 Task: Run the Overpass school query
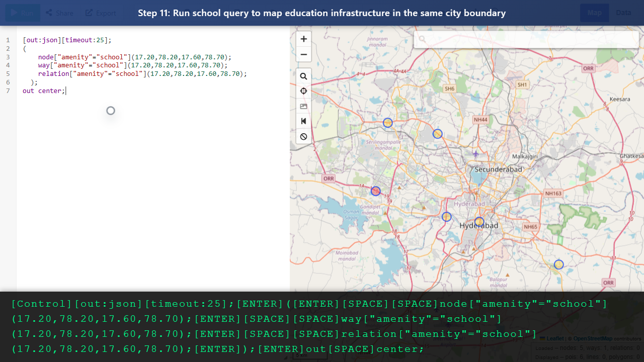point(22,13)
